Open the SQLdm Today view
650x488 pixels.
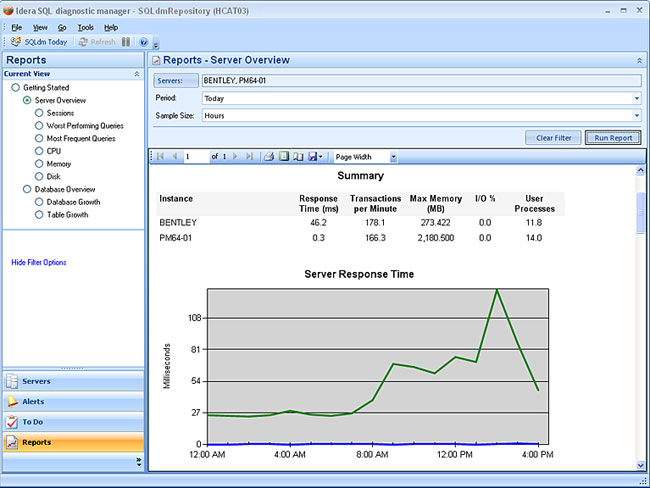tap(39, 42)
